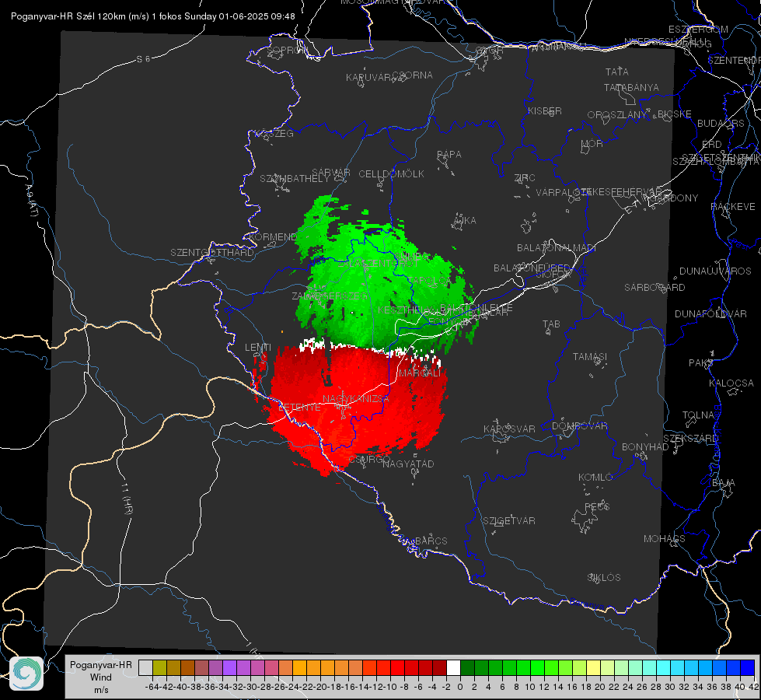
Task: Select the NAGYATAD label
Action: coord(408,464)
